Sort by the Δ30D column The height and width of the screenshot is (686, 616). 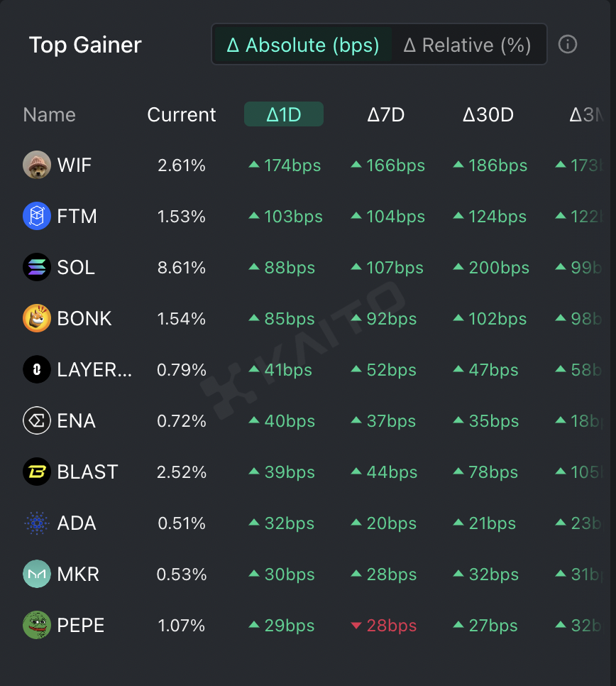tap(488, 114)
